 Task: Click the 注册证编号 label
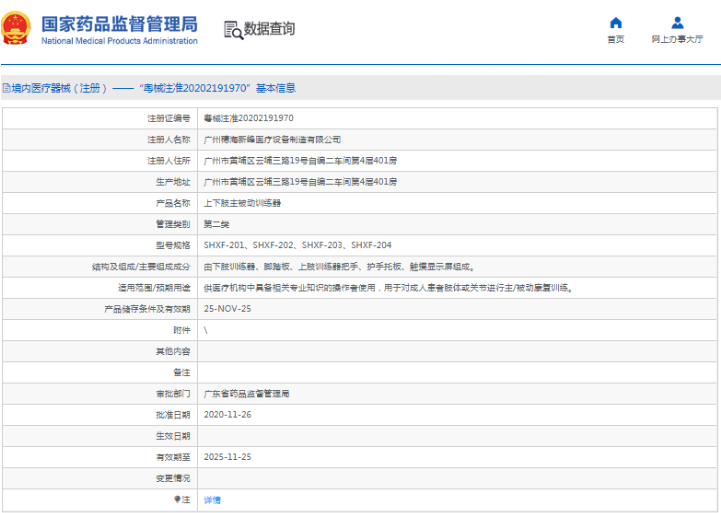(169, 118)
